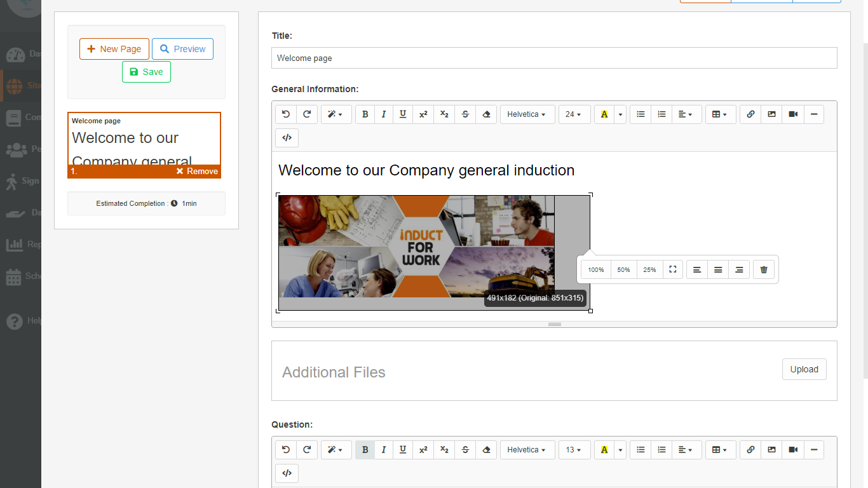This screenshot has width=868, height=488.
Task: Float image left in popover
Action: coord(697,269)
